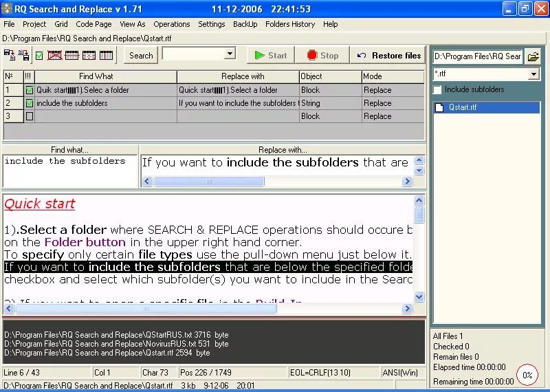Image resolution: width=550 pixels, height=392 pixels.
Task: Click scroll-up arrow of preview pane
Action: click(x=419, y=201)
